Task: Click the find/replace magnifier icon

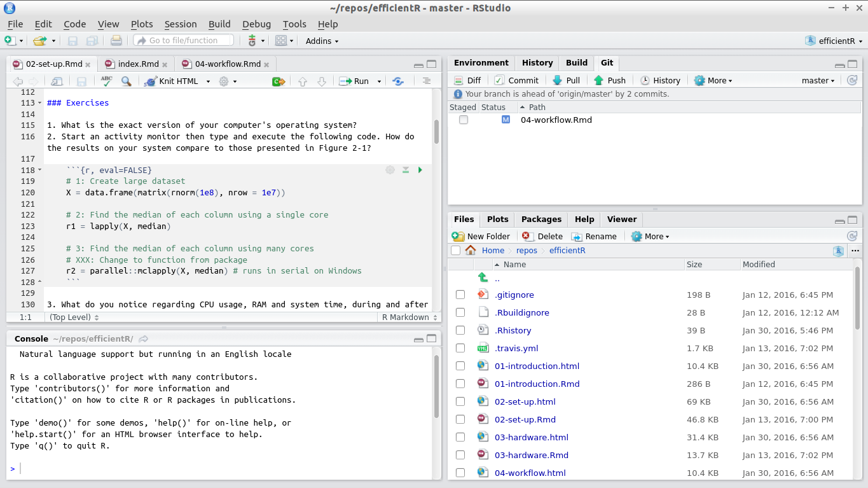Action: (127, 81)
